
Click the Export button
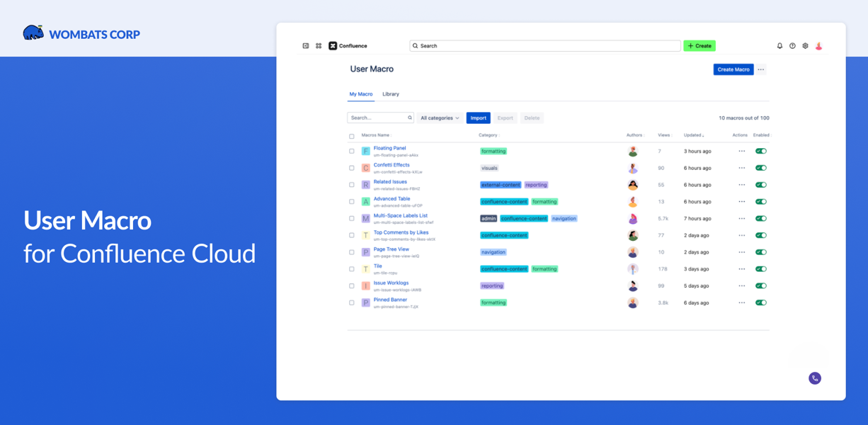click(505, 118)
